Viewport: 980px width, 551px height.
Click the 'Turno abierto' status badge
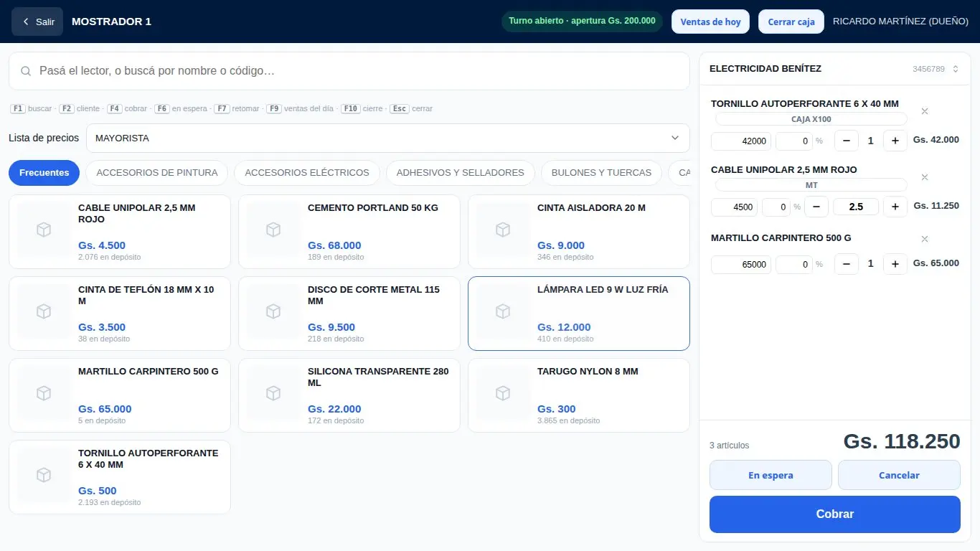pos(582,21)
